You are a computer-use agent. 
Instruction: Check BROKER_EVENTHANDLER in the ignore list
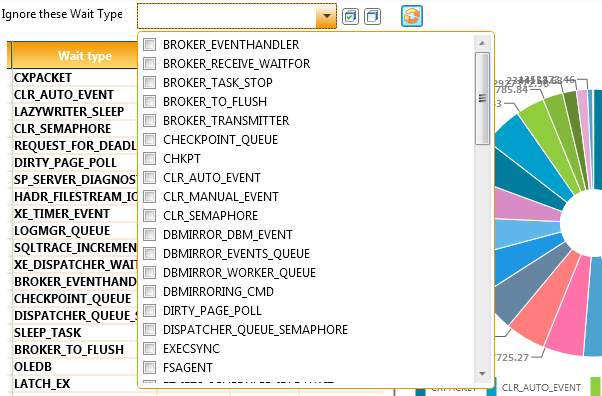(x=149, y=45)
